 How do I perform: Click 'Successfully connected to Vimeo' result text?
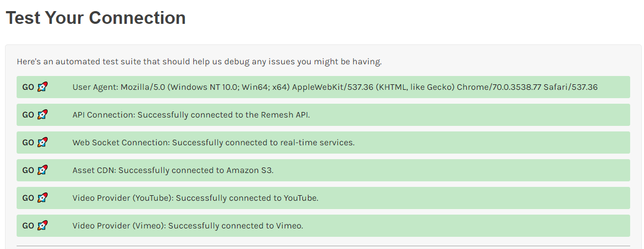tap(236, 226)
